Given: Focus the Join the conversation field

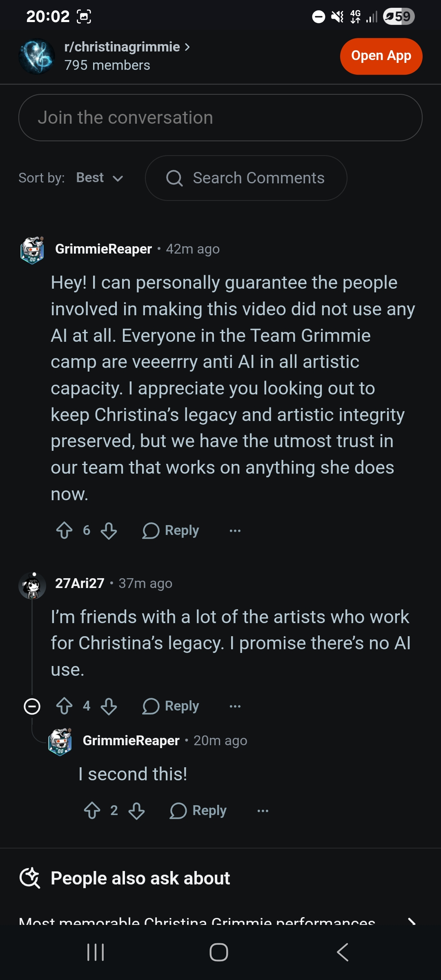Looking at the screenshot, I should click(x=220, y=118).
